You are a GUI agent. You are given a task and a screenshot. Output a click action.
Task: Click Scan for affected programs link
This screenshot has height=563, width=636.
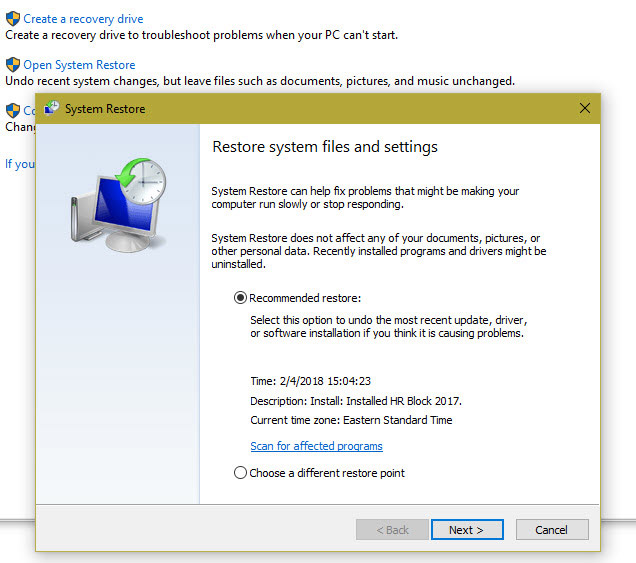316,446
